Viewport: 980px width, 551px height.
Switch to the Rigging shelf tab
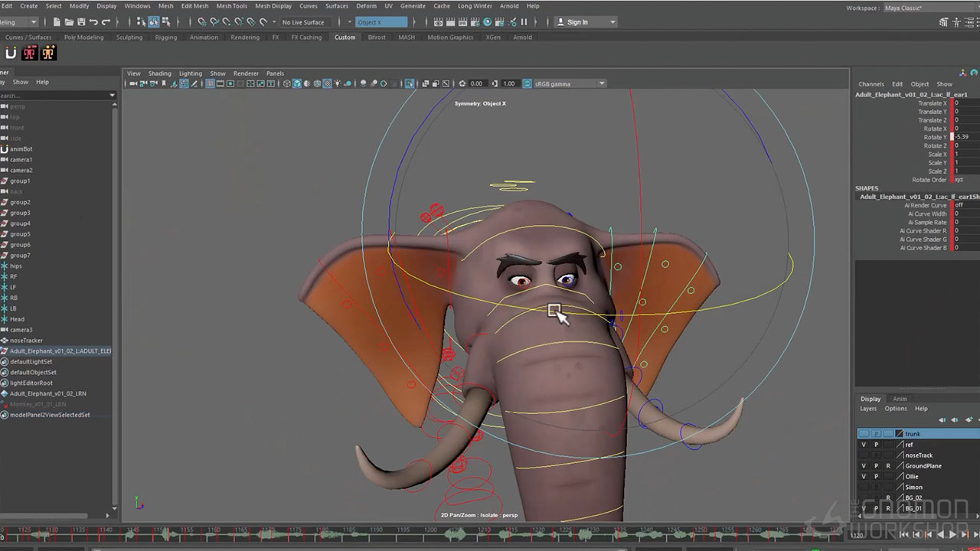click(x=165, y=37)
